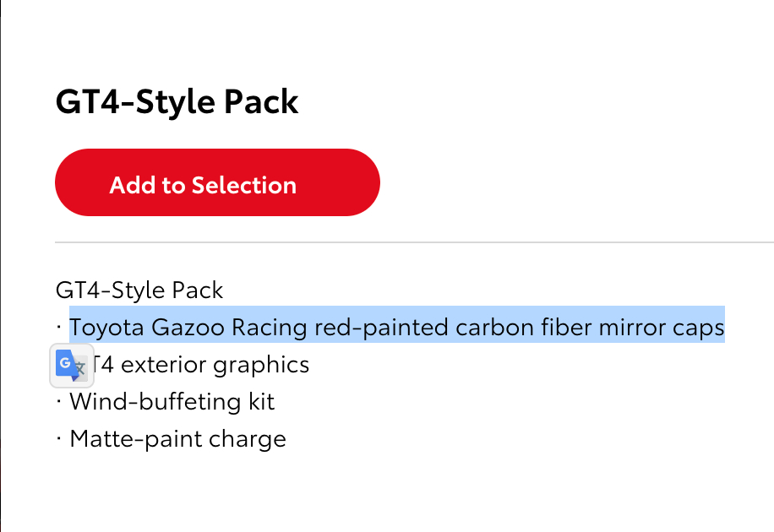774x532 pixels.
Task: Click the word caps ending the highlight
Action: (698, 327)
